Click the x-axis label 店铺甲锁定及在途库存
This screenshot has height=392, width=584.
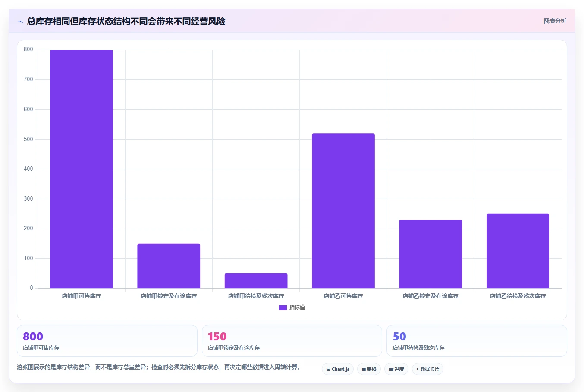click(x=169, y=296)
